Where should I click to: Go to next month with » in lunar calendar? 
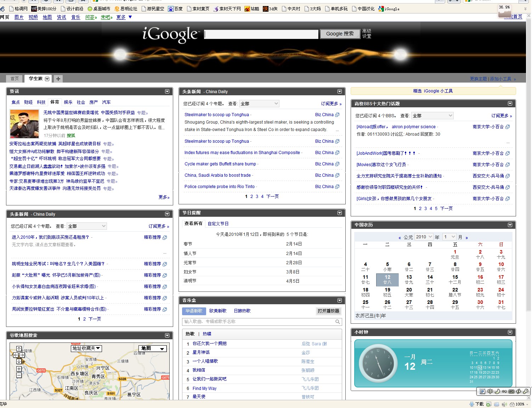click(467, 238)
